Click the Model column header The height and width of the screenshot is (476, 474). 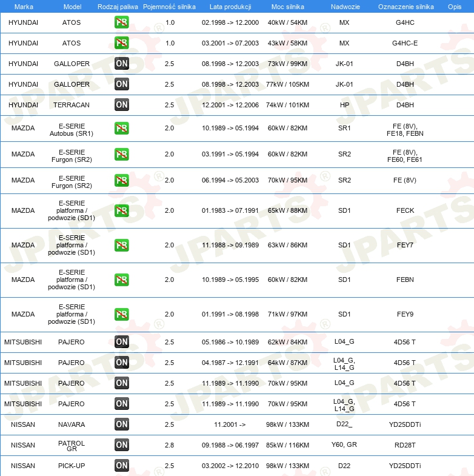[x=72, y=7]
